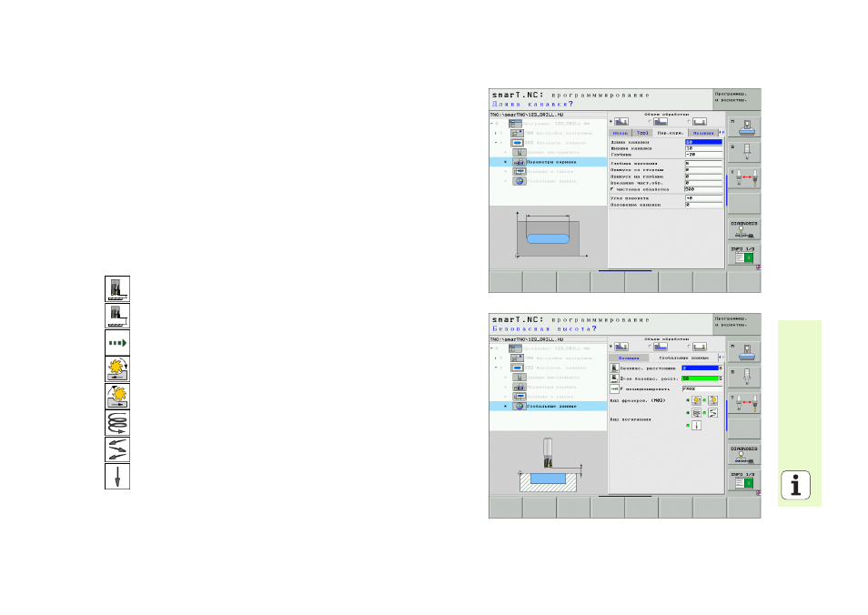Screen dimensions: 868x615
Task: Click the yellow-green info box i icon
Action: pyautogui.click(x=795, y=486)
